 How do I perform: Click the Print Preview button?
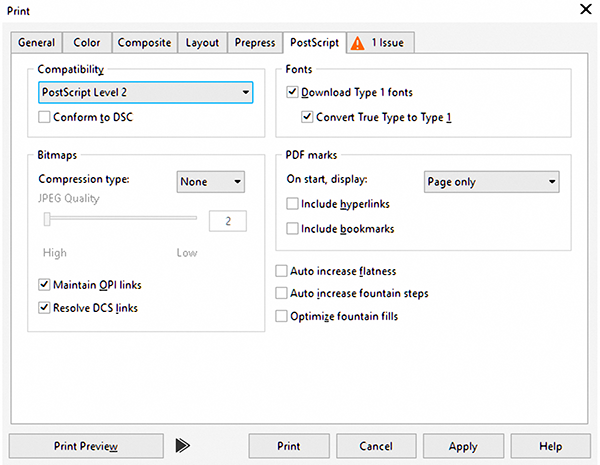click(x=86, y=446)
